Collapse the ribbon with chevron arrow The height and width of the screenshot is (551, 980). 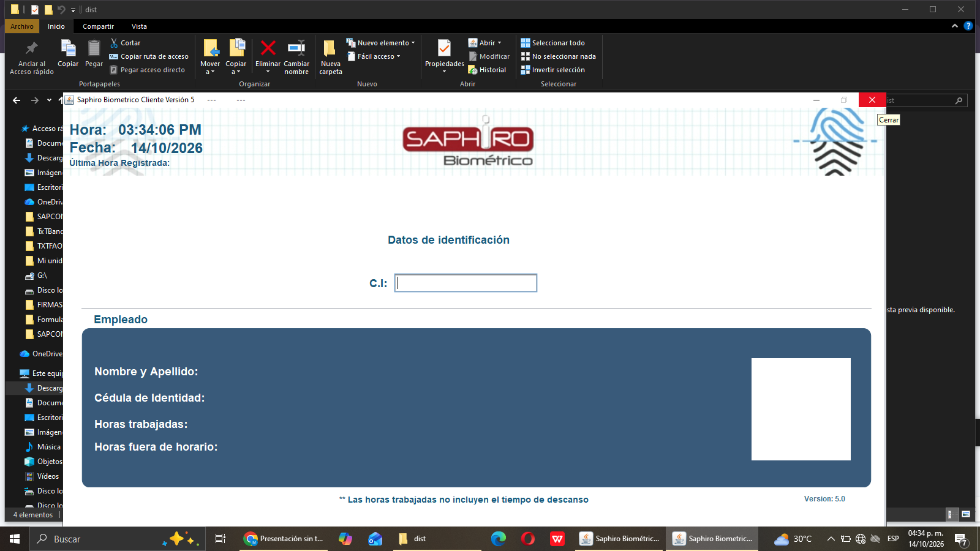954,26
